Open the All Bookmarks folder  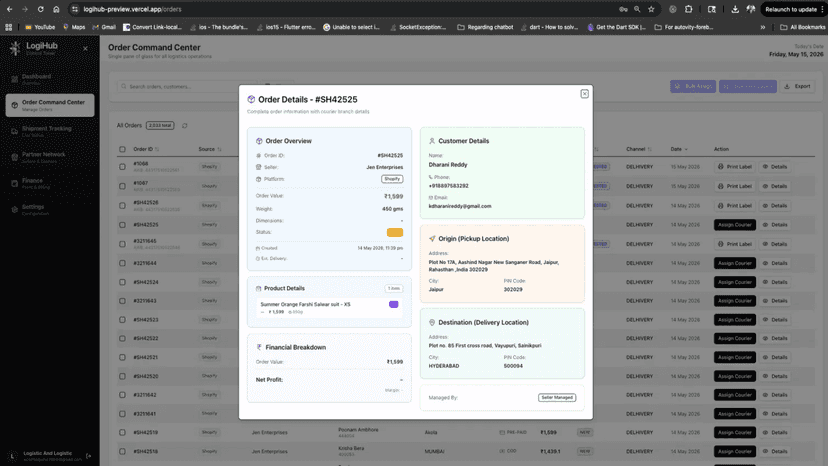click(803, 27)
